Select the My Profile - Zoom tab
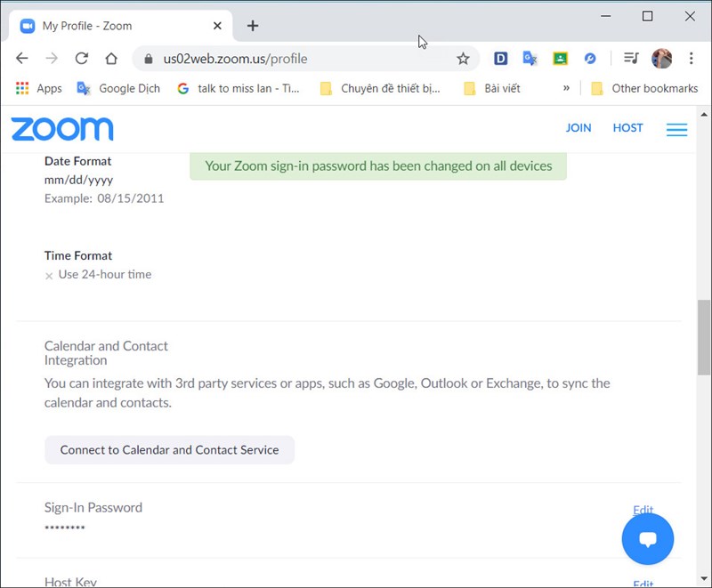Viewport: 712px width, 588px height. pyautogui.click(x=116, y=26)
